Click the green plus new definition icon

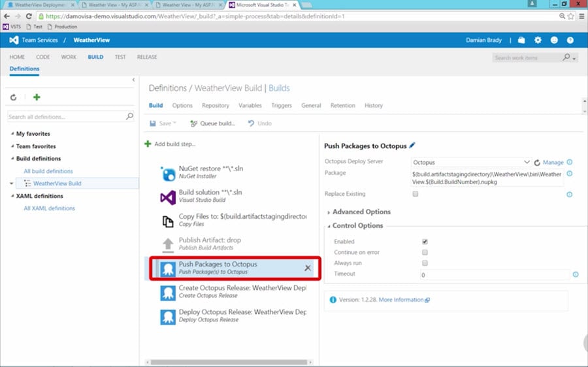37,97
